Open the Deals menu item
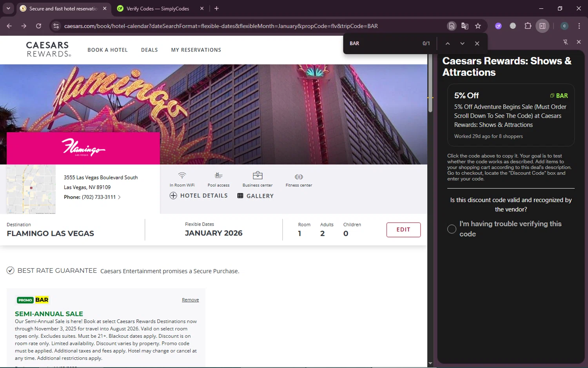The image size is (588, 368). [149, 50]
